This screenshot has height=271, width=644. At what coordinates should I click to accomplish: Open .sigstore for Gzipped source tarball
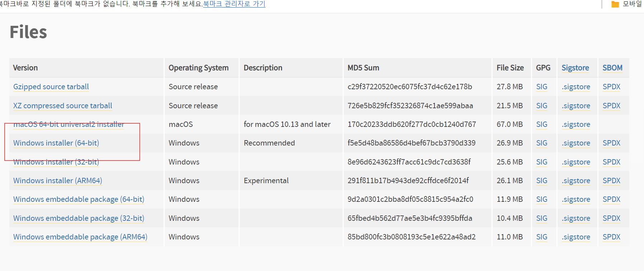pyautogui.click(x=576, y=87)
